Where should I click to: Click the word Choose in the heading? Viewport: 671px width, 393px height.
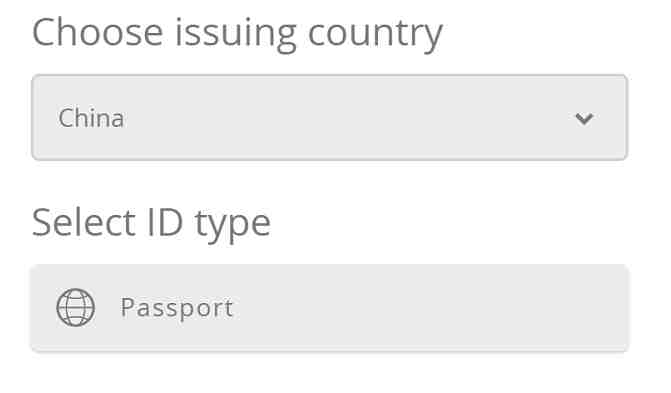pos(98,32)
